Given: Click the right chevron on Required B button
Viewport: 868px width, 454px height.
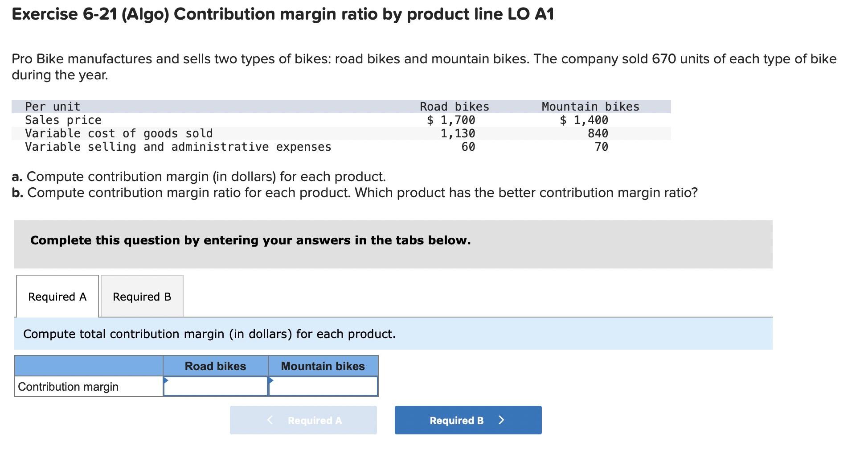Looking at the screenshot, I should 502,420.
